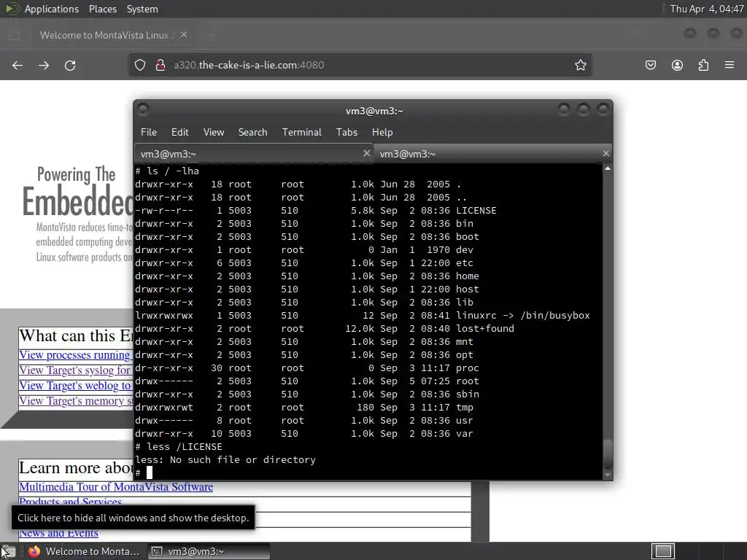Click the linuxrc -> /bin/busybox entry
Image resolution: width=747 pixels, height=560 pixels.
(x=522, y=315)
